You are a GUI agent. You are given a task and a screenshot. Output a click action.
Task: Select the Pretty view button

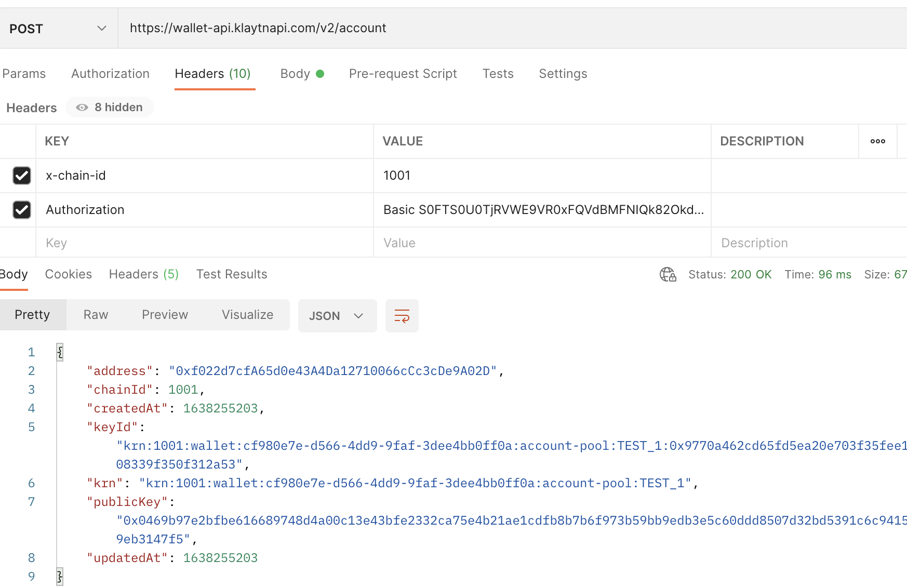33,315
